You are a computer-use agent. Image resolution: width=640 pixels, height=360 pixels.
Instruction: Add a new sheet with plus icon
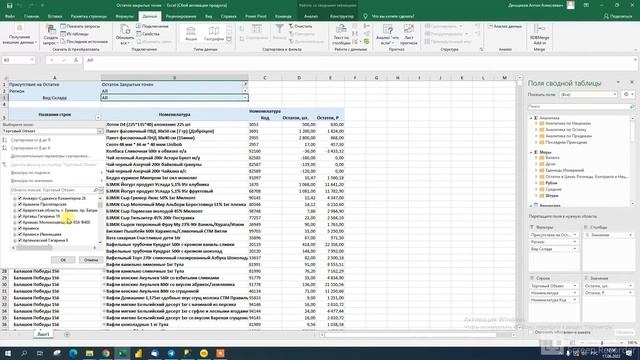coord(67,334)
